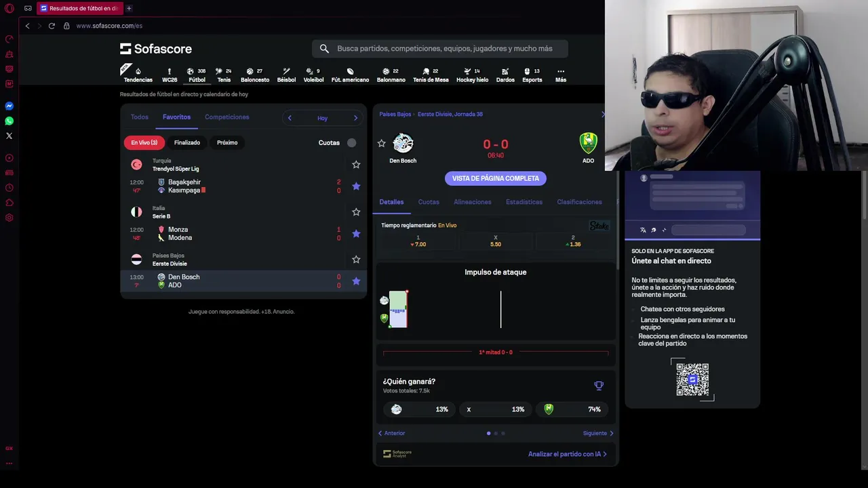Screen dimensions: 868x488
Task: Open the Opera main menu logo
Action: [9, 8]
